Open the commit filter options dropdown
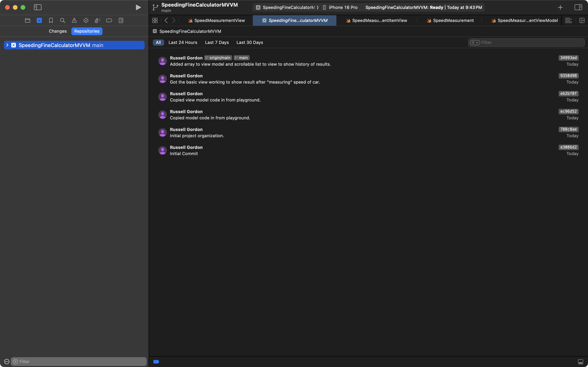 click(475, 43)
